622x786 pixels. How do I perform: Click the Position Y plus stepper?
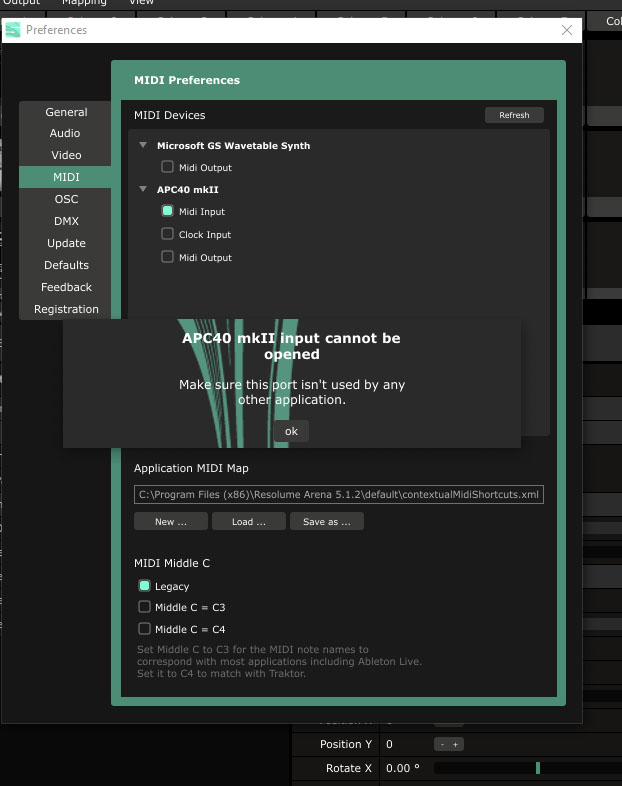pos(455,745)
